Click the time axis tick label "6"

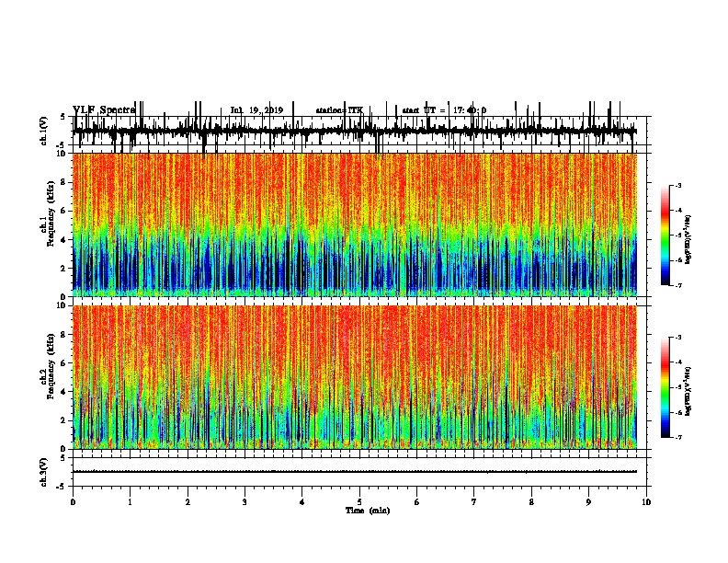[x=417, y=502]
